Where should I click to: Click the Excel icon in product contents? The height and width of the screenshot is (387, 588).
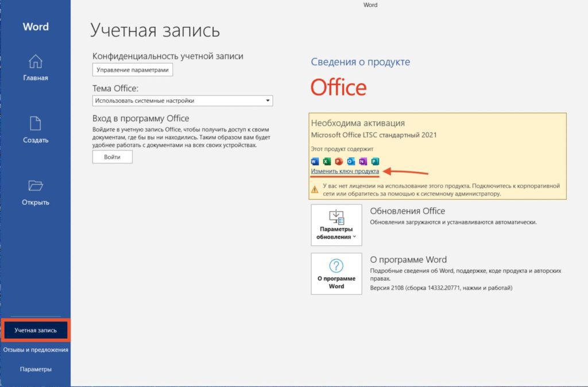click(327, 161)
